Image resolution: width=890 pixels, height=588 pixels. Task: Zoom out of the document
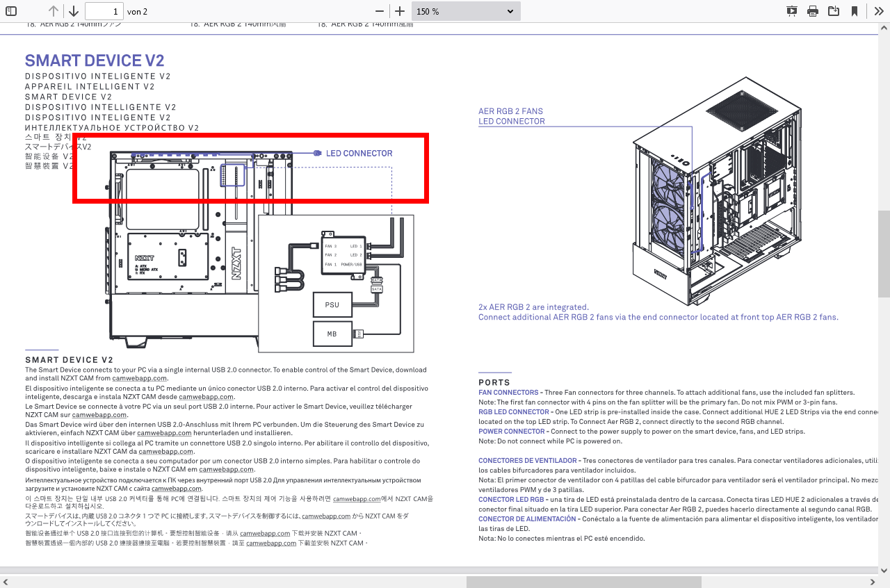[x=379, y=11]
